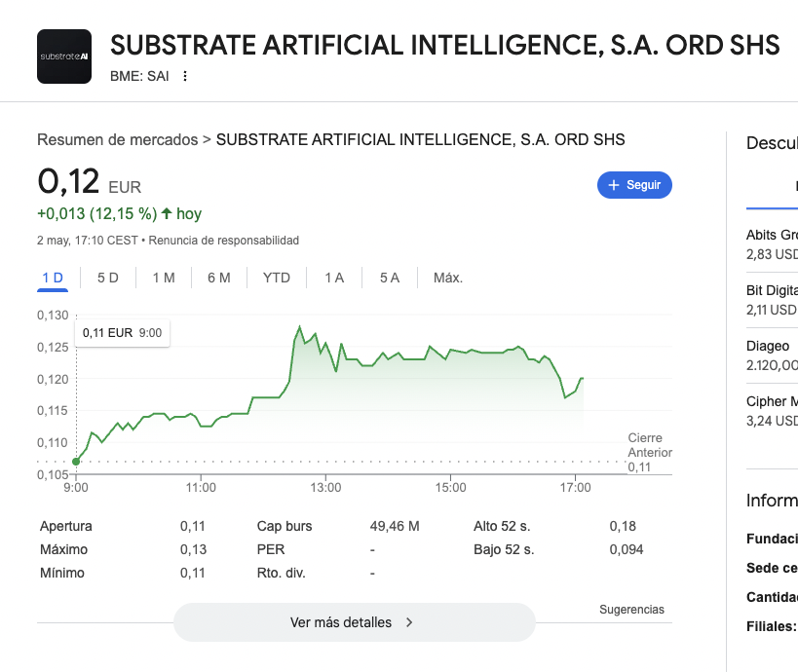Click the substrateAI company logo

pos(64,56)
